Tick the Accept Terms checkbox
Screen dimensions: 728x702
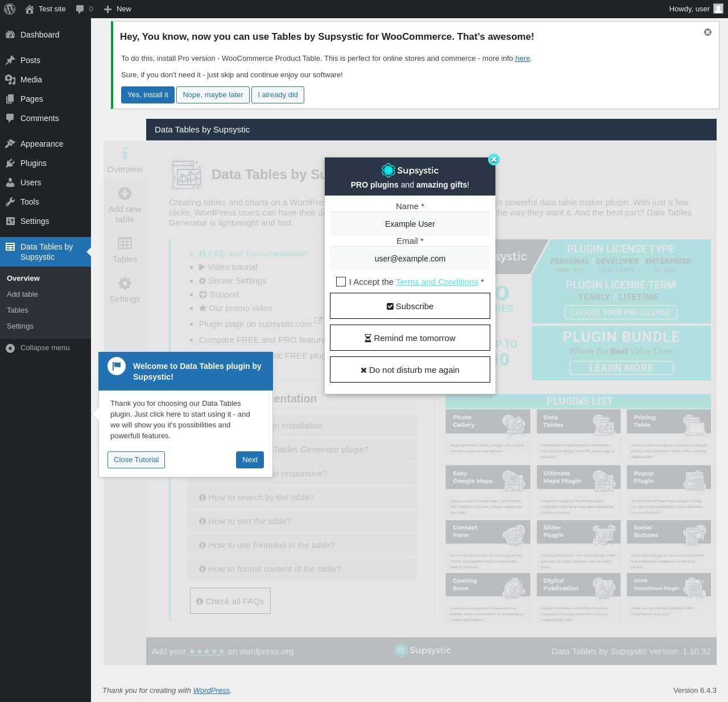pyautogui.click(x=341, y=282)
